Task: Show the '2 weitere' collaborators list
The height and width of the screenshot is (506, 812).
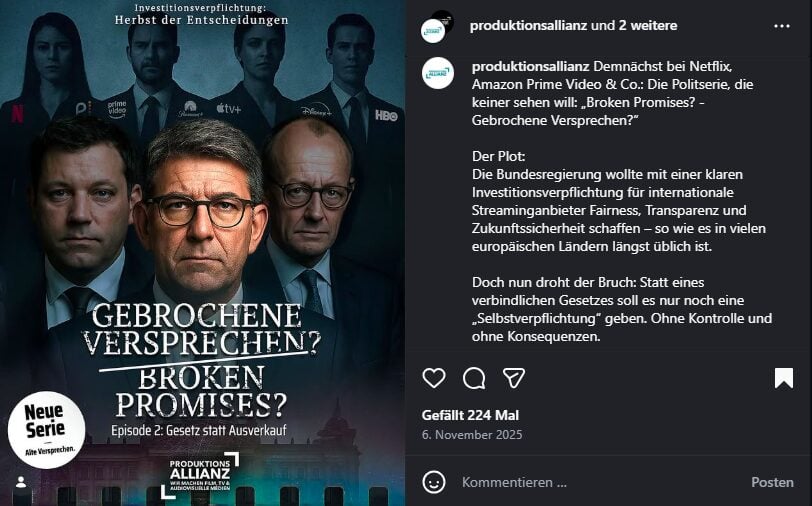Action: pyautogui.click(x=648, y=25)
